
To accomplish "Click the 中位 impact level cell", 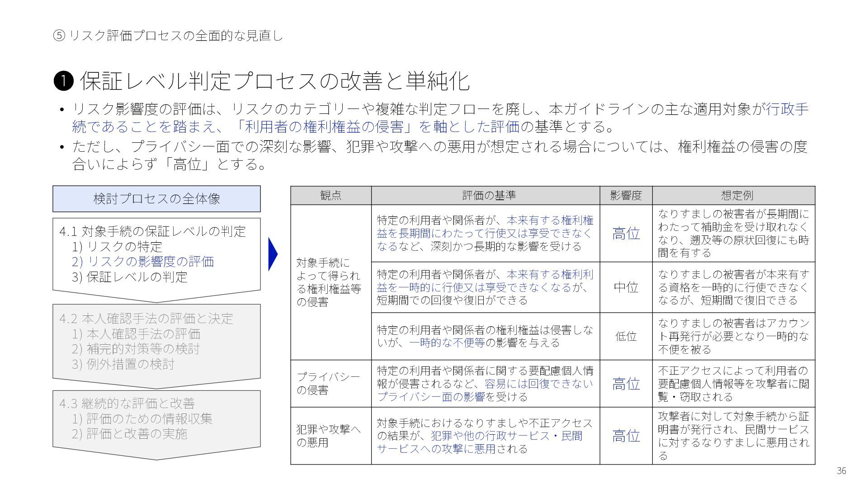I will click(x=626, y=287).
